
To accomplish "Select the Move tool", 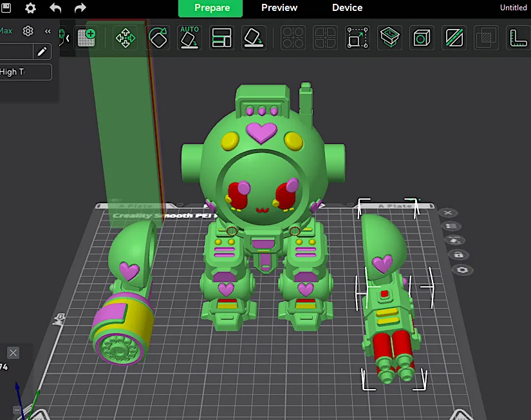I will click(126, 37).
